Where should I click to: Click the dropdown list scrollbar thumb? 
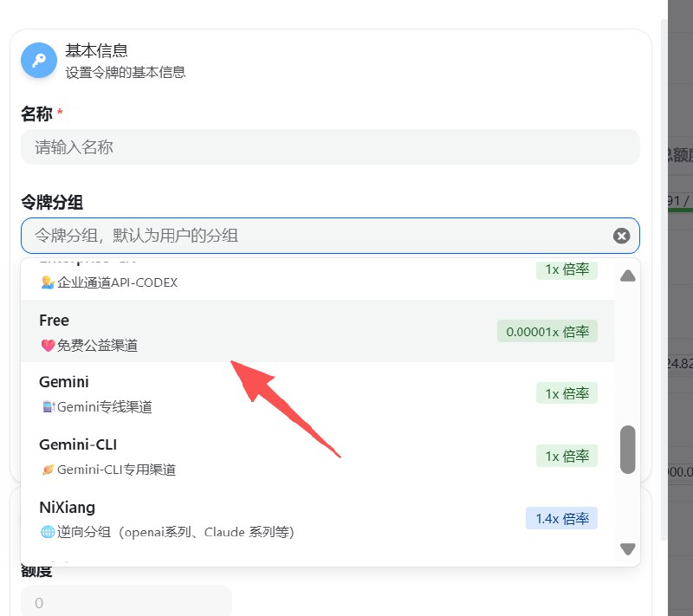(x=628, y=449)
